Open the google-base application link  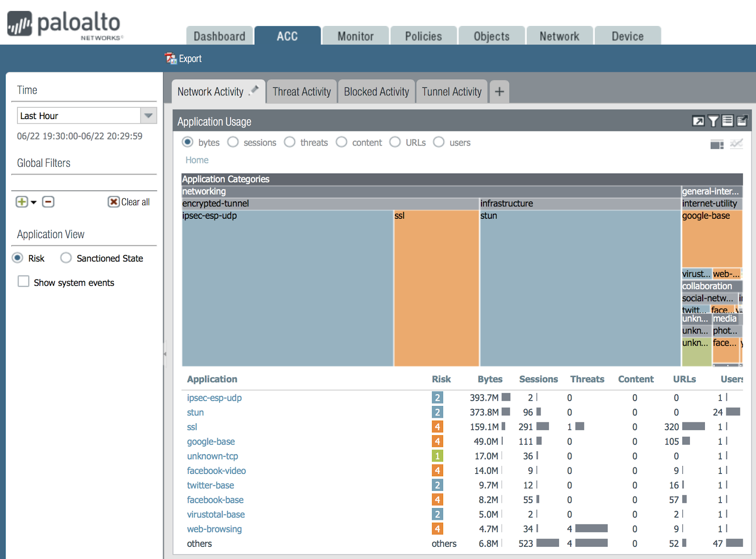pos(211,441)
